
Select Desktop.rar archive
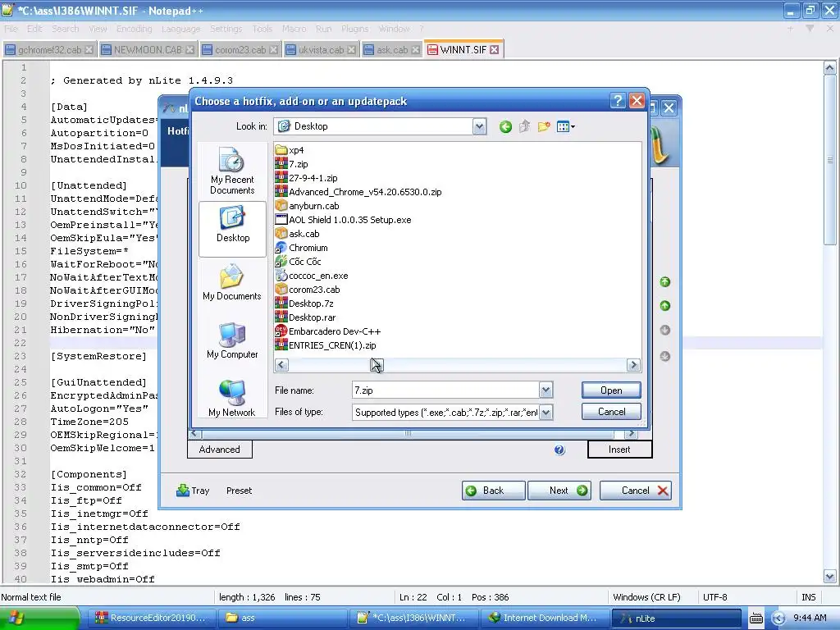306,317
